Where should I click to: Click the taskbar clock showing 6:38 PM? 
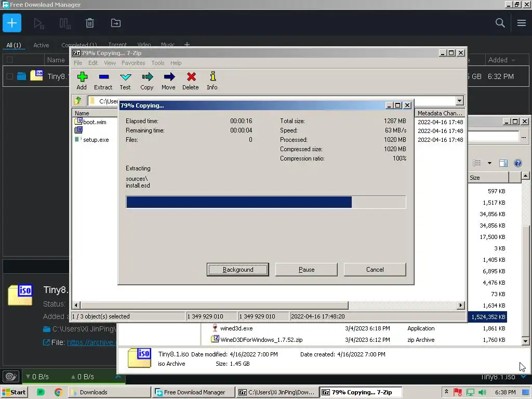click(x=505, y=392)
